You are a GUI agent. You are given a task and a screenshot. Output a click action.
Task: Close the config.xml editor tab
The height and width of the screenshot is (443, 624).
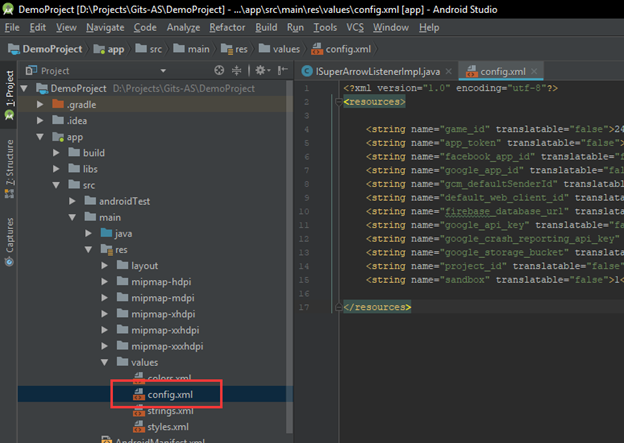point(533,71)
